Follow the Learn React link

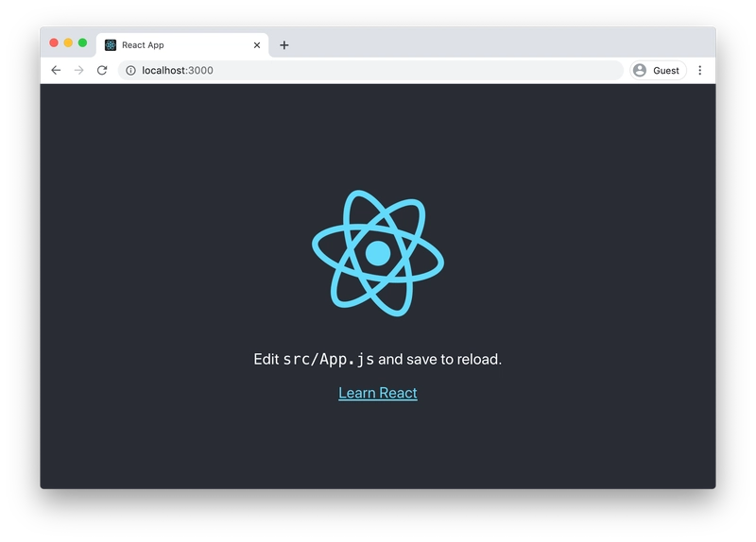(x=377, y=393)
